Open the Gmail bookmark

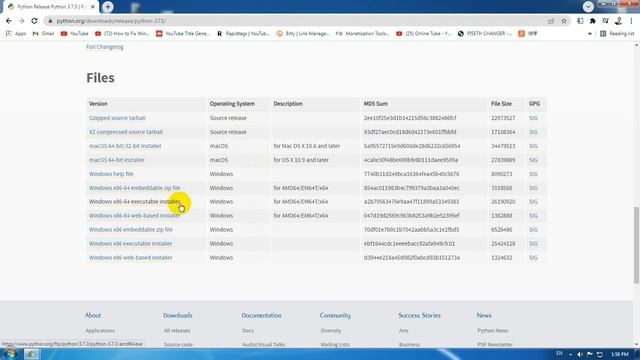[43, 33]
